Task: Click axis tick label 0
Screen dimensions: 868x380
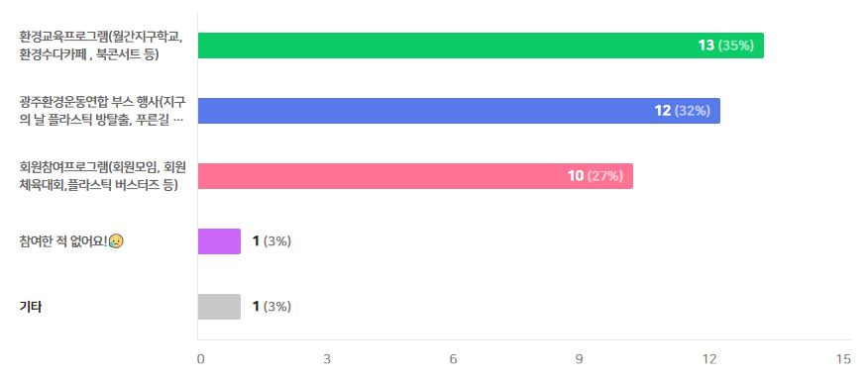Action: coord(200,359)
